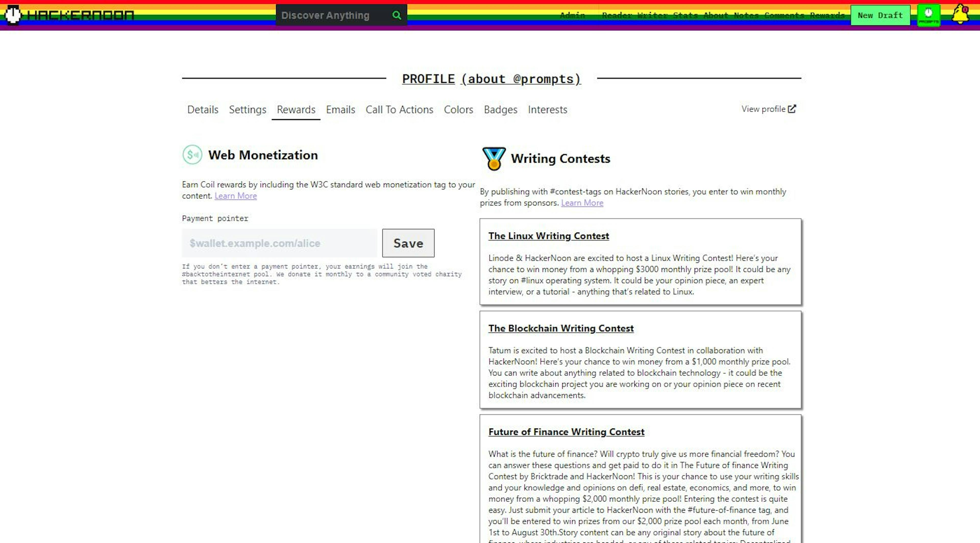Image resolution: width=980 pixels, height=543 pixels.
Task: Open the Interests tab
Action: point(547,109)
